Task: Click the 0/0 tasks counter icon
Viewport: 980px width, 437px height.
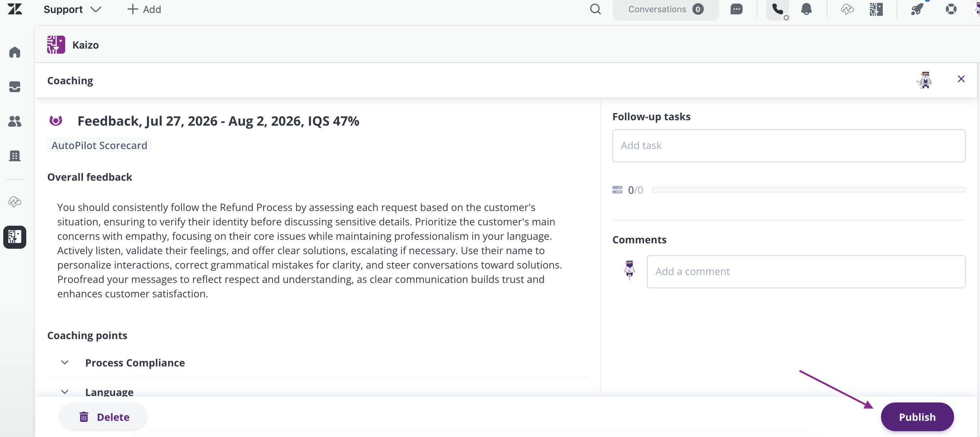Action: (x=617, y=190)
